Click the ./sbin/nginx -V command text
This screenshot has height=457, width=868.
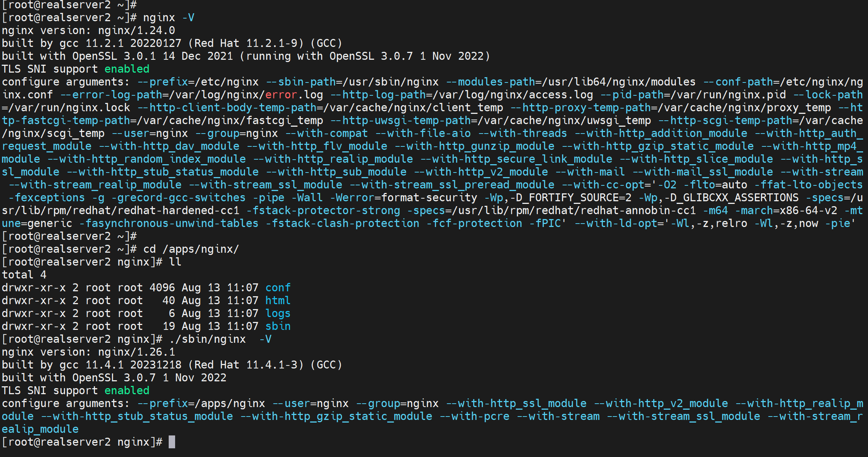tap(220, 339)
